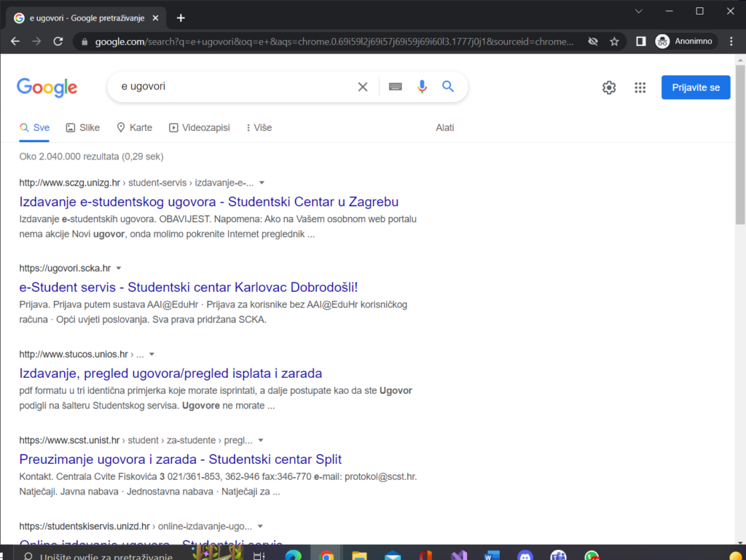Open the on-screen keyboard input tool

tap(395, 87)
